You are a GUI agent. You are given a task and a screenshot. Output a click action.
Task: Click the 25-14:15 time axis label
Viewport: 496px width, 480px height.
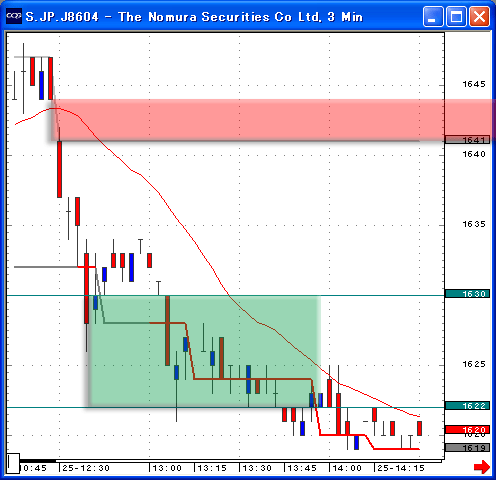pyautogui.click(x=401, y=468)
